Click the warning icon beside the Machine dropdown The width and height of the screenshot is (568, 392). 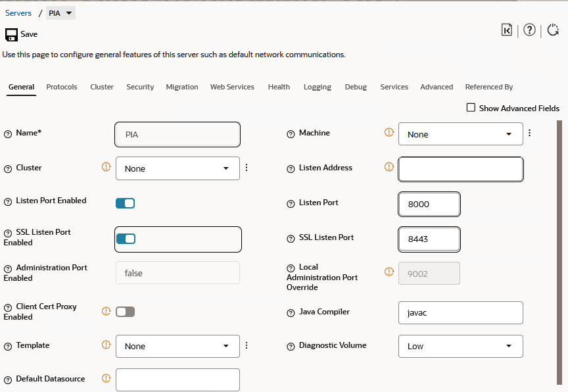click(x=389, y=132)
